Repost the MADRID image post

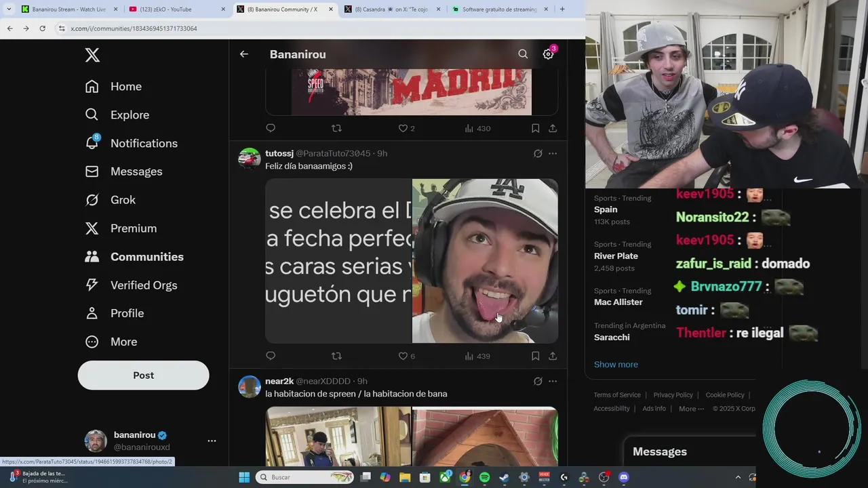tap(336, 128)
